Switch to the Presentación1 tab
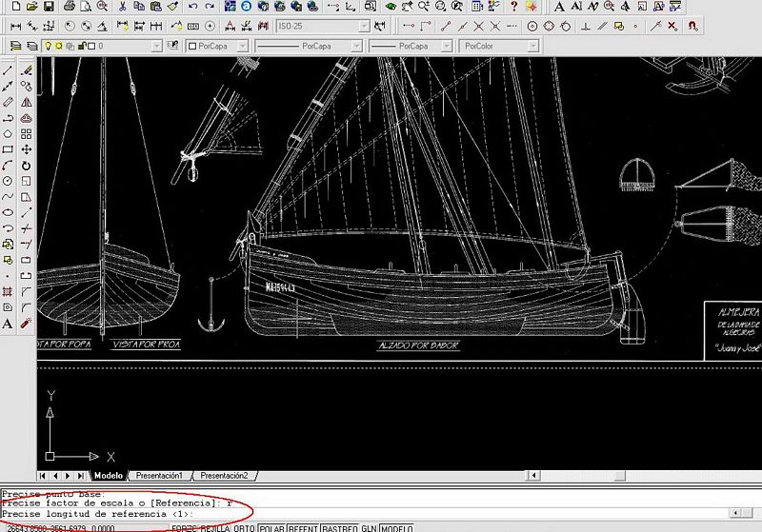 point(159,476)
